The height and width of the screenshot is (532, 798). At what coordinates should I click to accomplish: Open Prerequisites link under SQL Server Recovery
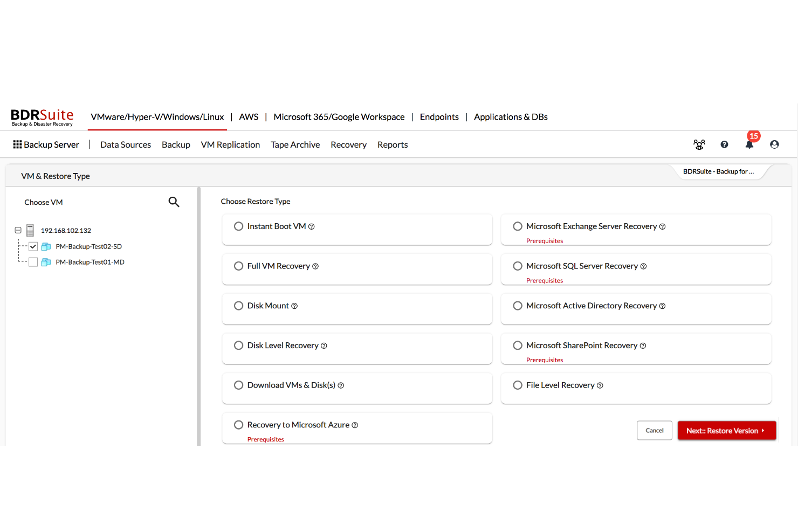pyautogui.click(x=545, y=281)
